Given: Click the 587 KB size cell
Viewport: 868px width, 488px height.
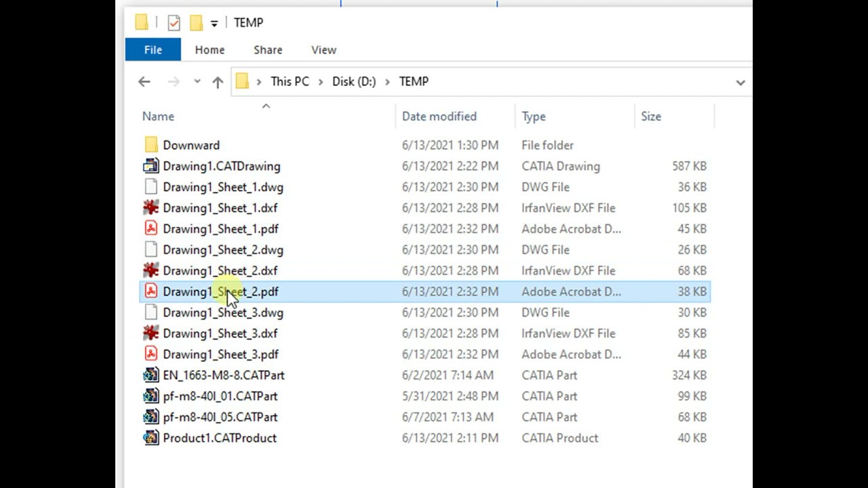Looking at the screenshot, I should click(x=690, y=166).
